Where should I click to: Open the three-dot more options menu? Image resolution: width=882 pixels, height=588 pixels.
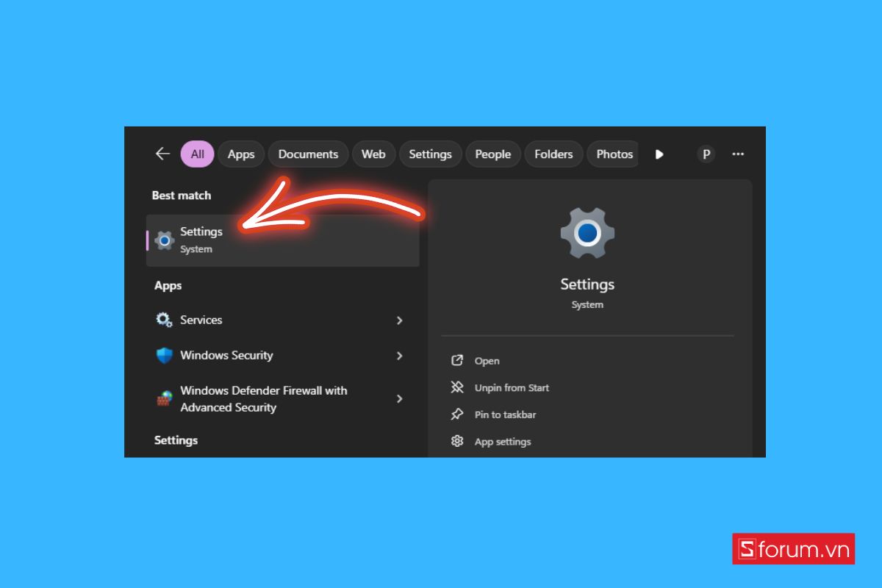[x=738, y=154]
